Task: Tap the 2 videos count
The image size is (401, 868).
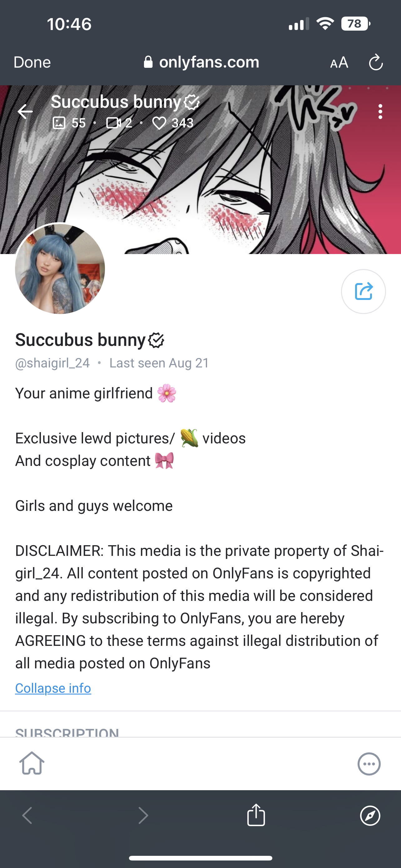Action: point(119,123)
